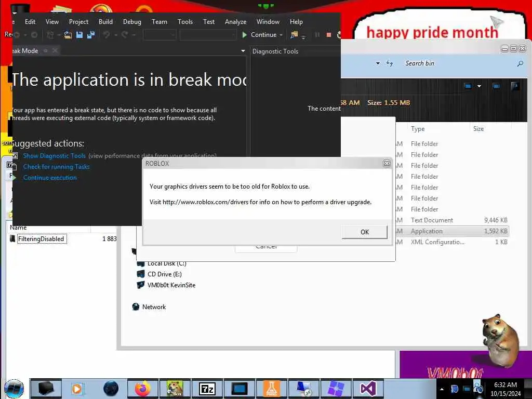
Task: Click the New Project toolbar icon
Action: tap(50, 35)
